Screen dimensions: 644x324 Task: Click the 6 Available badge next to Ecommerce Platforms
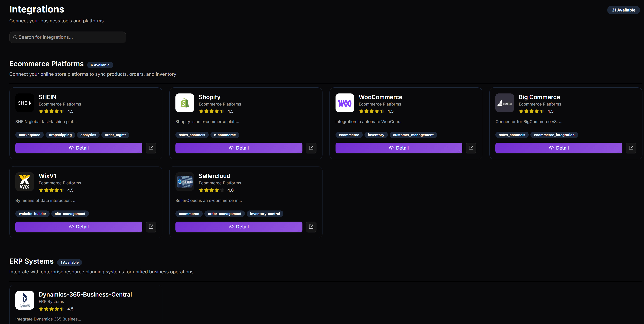point(100,65)
